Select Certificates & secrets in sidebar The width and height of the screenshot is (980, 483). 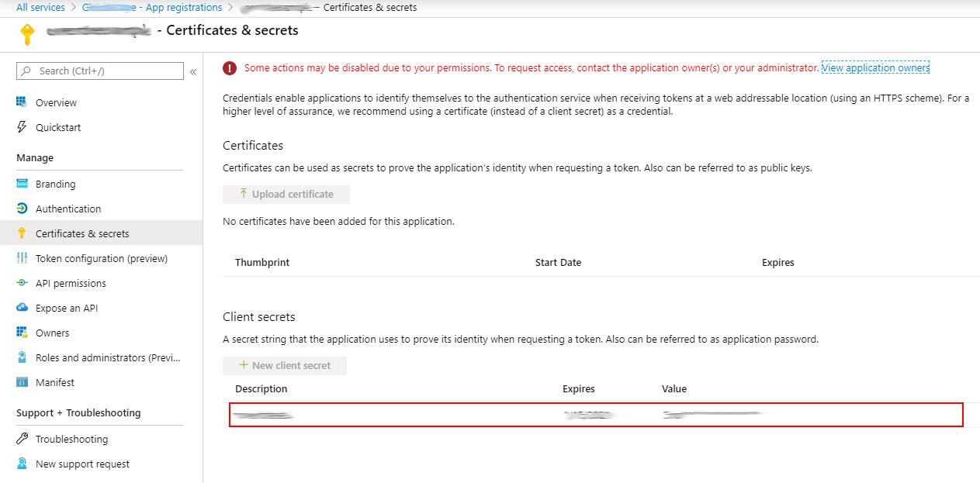tap(82, 233)
